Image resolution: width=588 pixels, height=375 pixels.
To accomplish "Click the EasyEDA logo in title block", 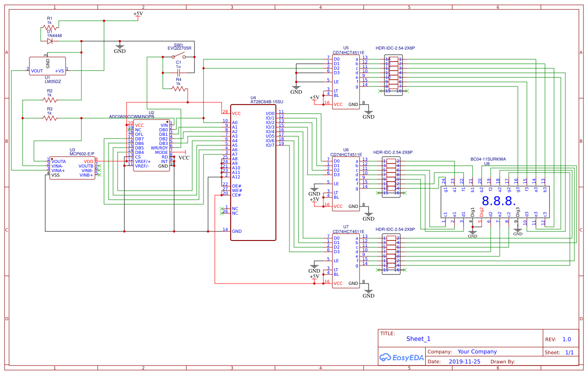I will (x=402, y=357).
